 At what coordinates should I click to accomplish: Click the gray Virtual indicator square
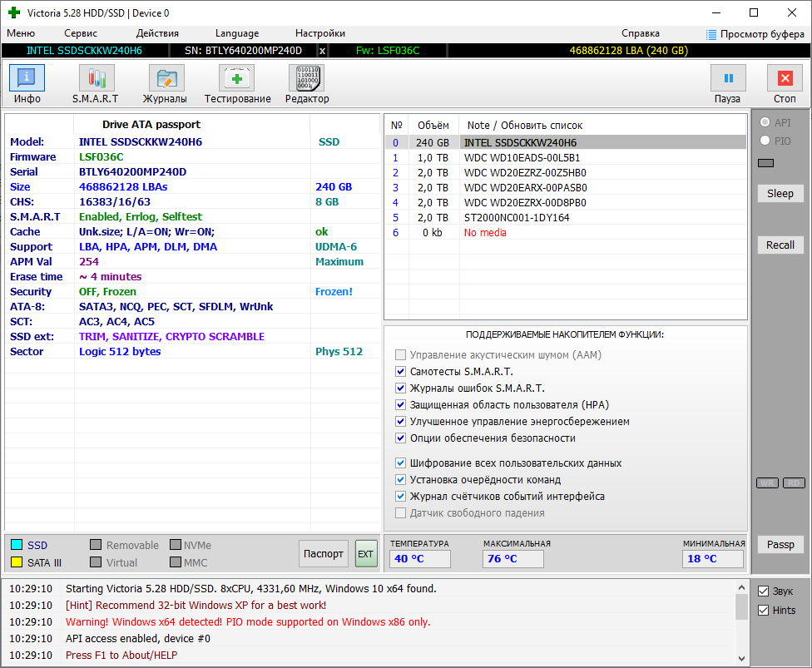(96, 562)
